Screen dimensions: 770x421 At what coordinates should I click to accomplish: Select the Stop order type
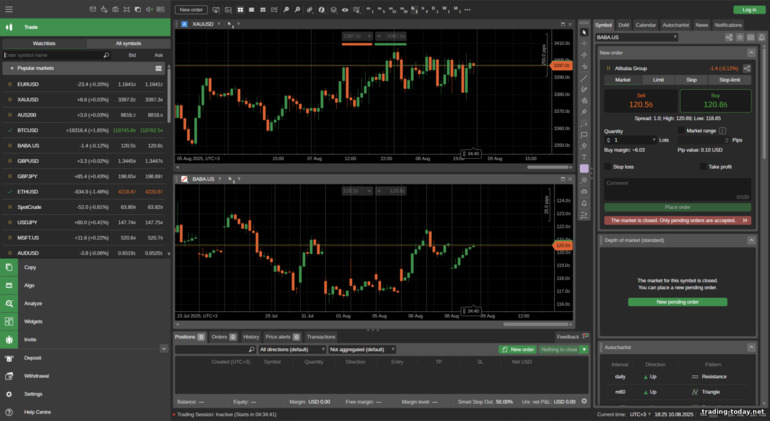[x=691, y=80]
